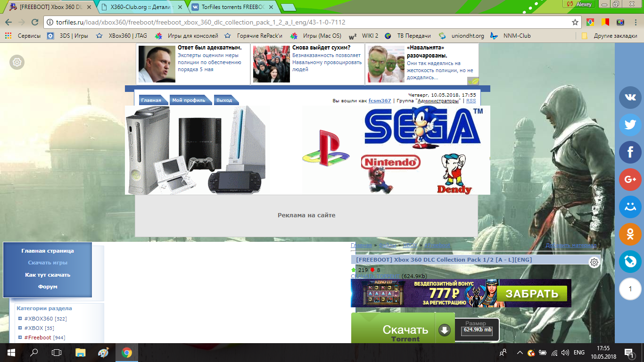The image size is (644, 362).
Task: Show hidden system tray icons
Action: [520, 353]
